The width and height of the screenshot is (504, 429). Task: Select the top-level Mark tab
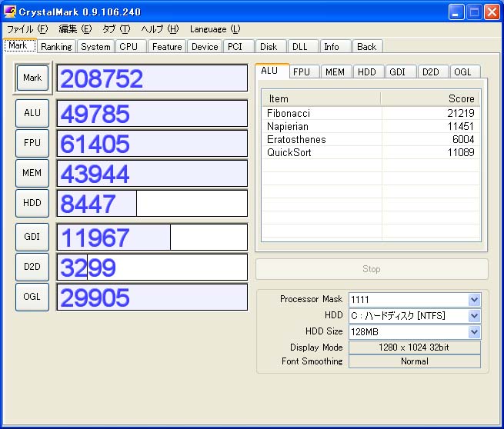20,45
